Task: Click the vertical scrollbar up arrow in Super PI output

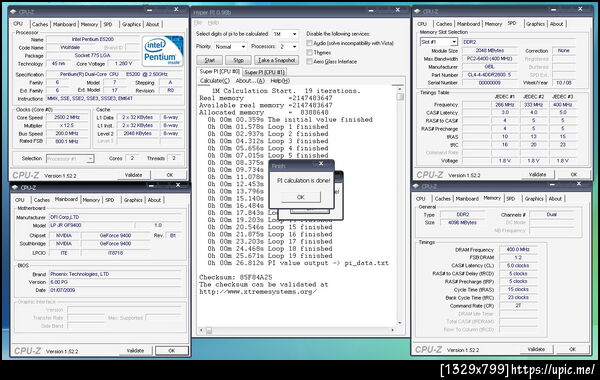Action: (400, 89)
